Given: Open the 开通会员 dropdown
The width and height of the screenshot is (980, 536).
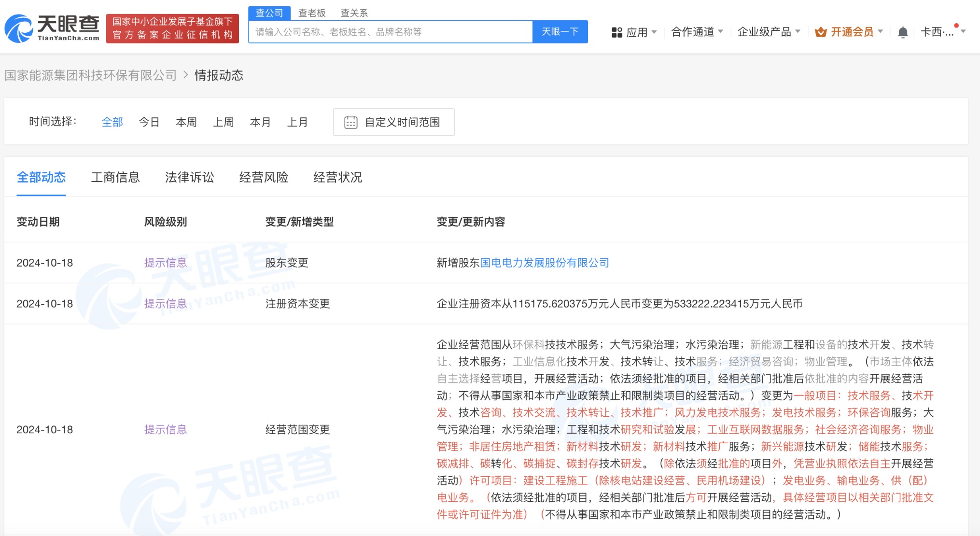Looking at the screenshot, I should point(849,32).
